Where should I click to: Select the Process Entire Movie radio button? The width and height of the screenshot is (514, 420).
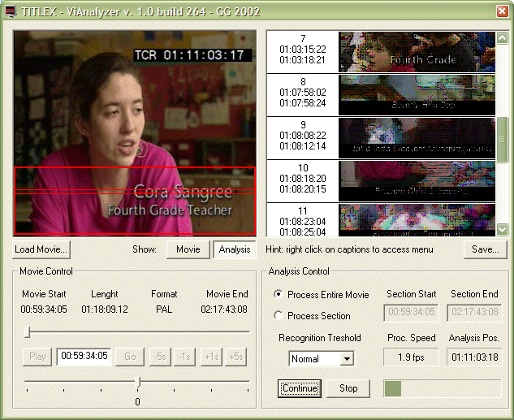click(x=279, y=294)
